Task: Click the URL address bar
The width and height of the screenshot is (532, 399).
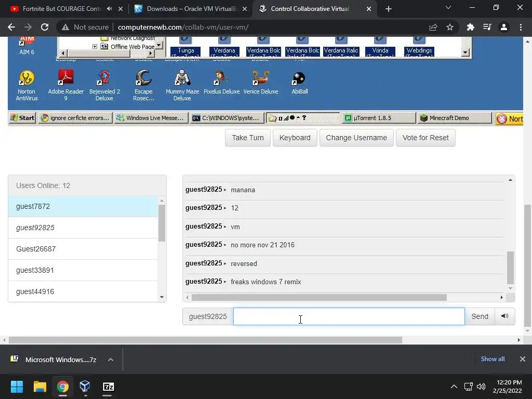Action: point(183,27)
